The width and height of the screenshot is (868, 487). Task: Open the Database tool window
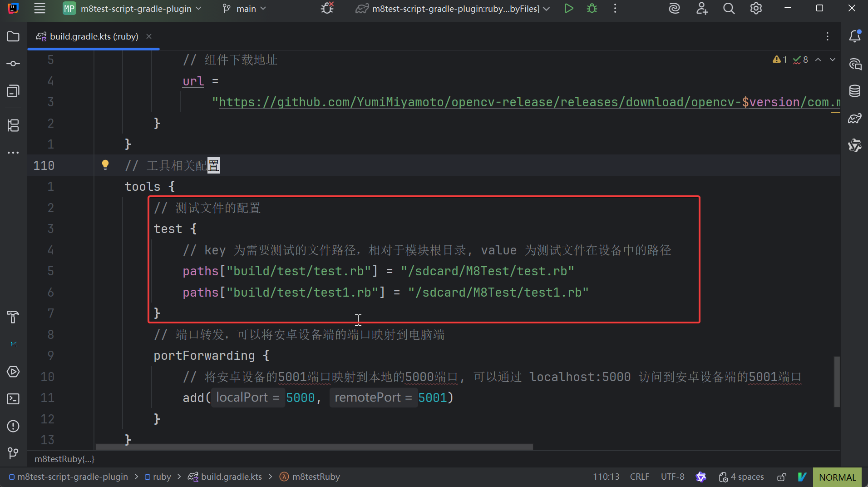[x=855, y=91]
